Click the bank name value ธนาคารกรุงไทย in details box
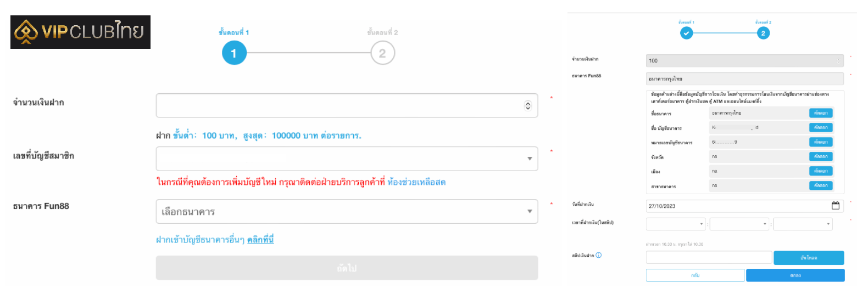This screenshot has height=294, width=868. (727, 113)
